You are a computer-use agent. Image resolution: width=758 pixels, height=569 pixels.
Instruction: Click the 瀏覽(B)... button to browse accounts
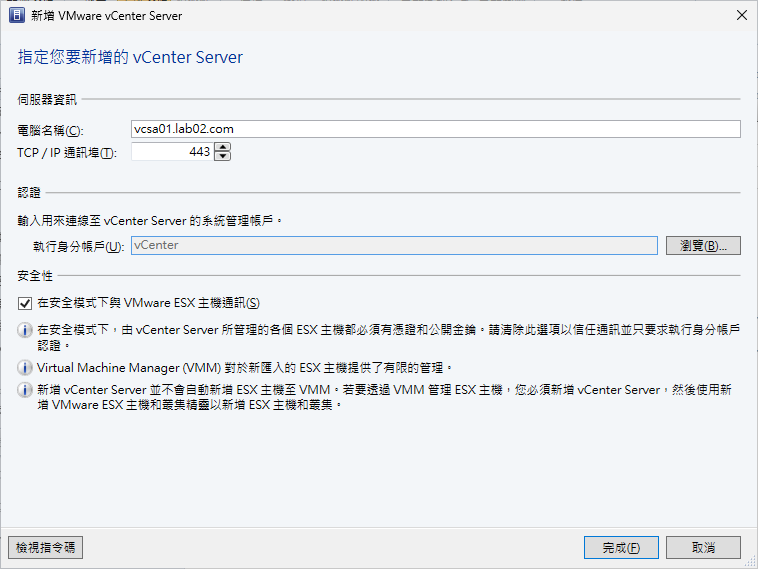pyautogui.click(x=703, y=245)
